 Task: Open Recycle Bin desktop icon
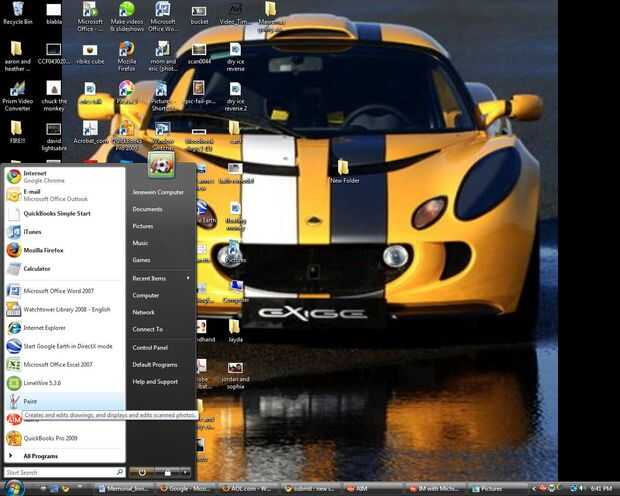point(18,13)
